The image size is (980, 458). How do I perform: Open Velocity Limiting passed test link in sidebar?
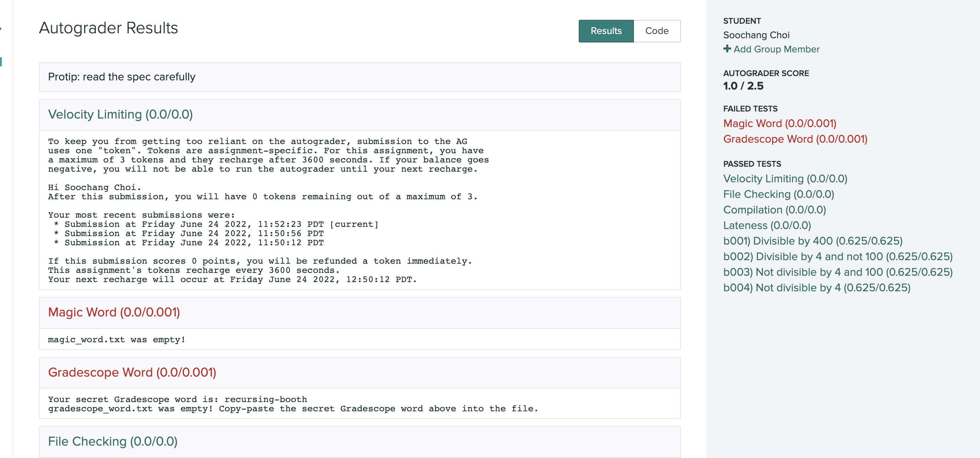785,178
